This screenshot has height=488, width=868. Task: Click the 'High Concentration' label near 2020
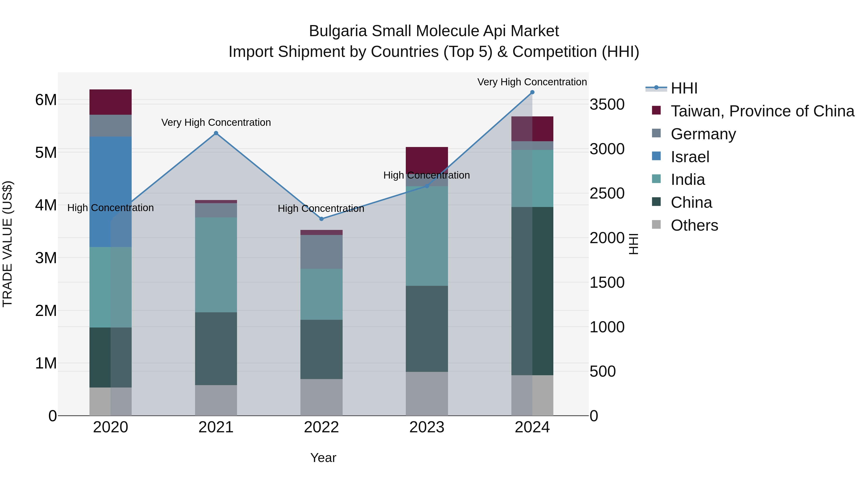coord(110,208)
